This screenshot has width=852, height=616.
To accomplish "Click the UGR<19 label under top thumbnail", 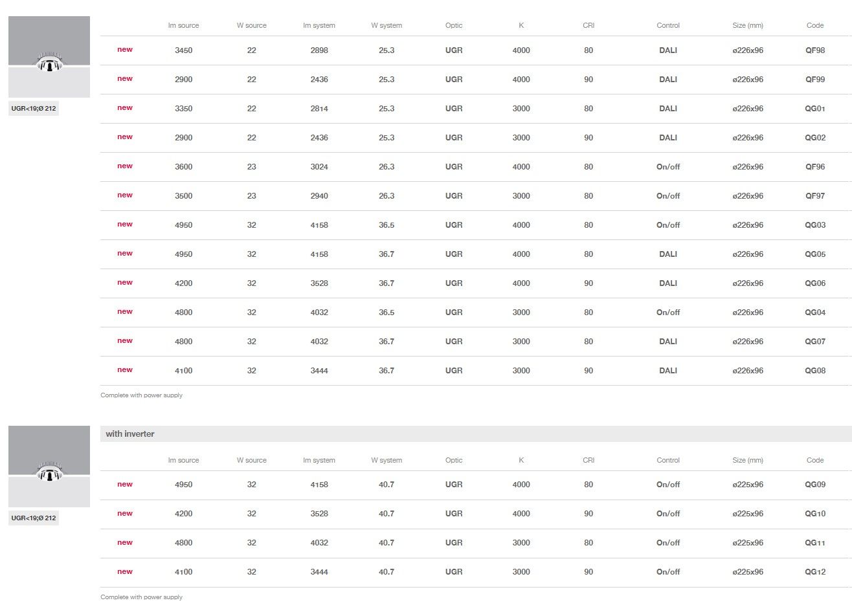I will (x=34, y=109).
